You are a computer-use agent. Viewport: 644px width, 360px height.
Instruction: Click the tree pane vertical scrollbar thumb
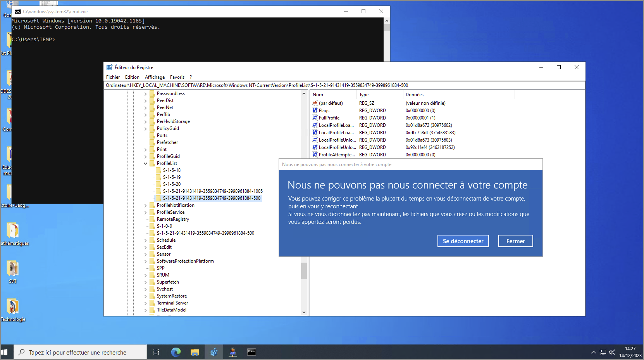[304, 271]
